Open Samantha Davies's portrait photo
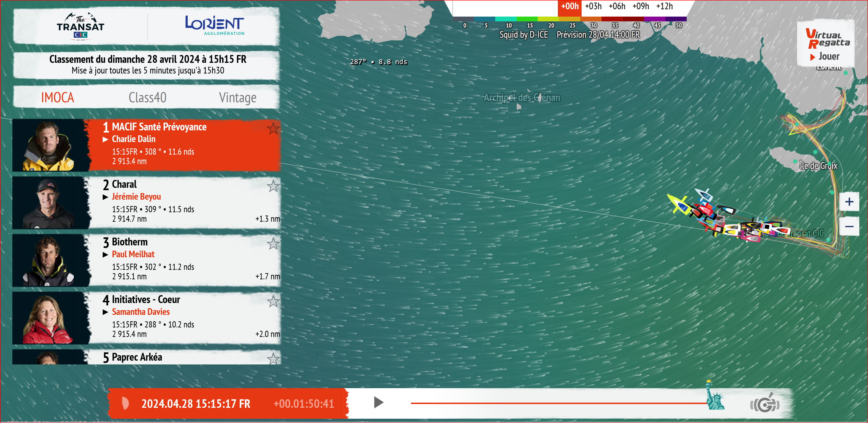868x423 pixels. tap(48, 318)
